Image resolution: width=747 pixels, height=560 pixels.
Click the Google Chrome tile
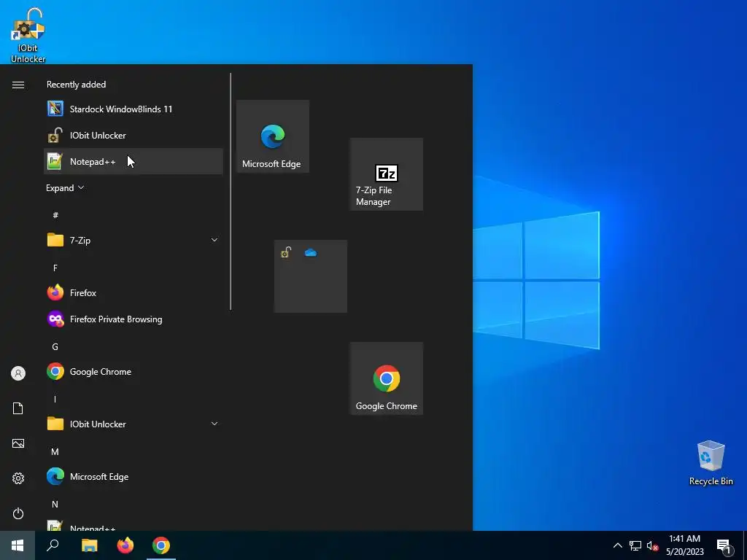[x=387, y=378]
